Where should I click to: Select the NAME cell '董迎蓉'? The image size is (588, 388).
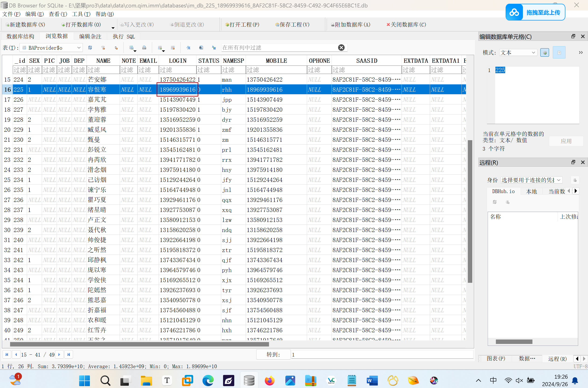coord(103,120)
